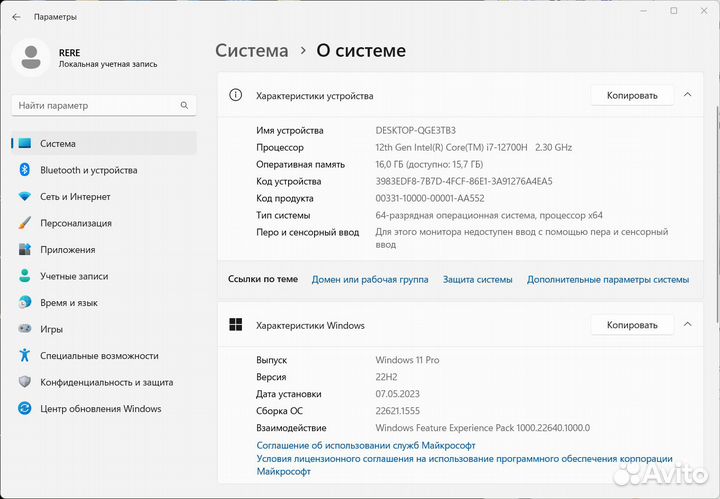The image size is (720, 499).
Task: Select product code 00331-10000-00001-AA552
Action: 430,198
